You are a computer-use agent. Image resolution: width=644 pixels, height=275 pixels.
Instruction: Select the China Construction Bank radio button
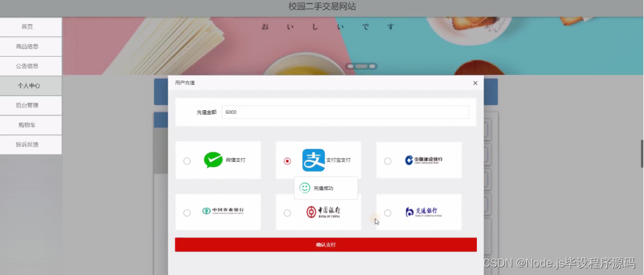click(387, 161)
